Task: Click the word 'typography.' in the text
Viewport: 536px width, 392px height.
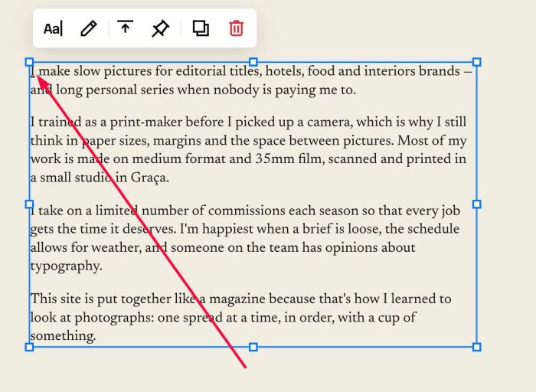Action: coord(67,266)
